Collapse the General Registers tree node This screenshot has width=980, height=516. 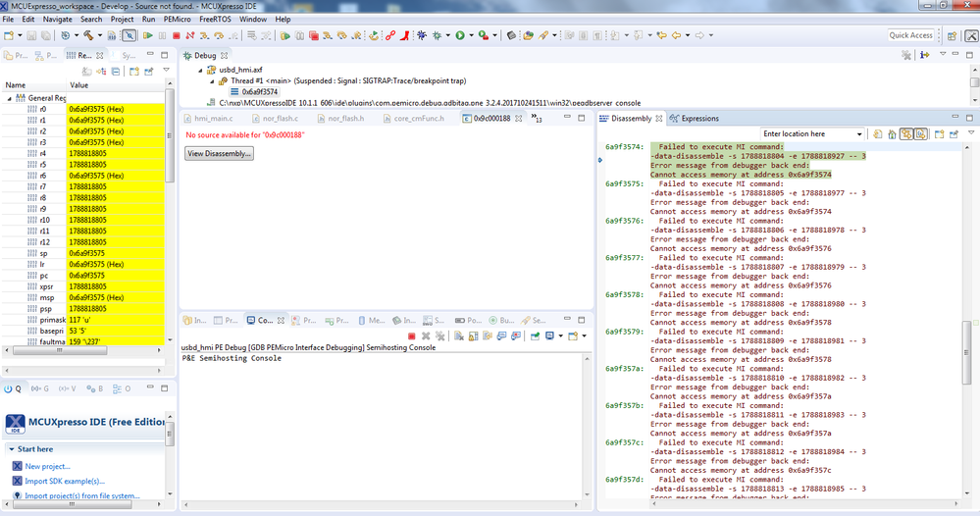tap(10, 98)
